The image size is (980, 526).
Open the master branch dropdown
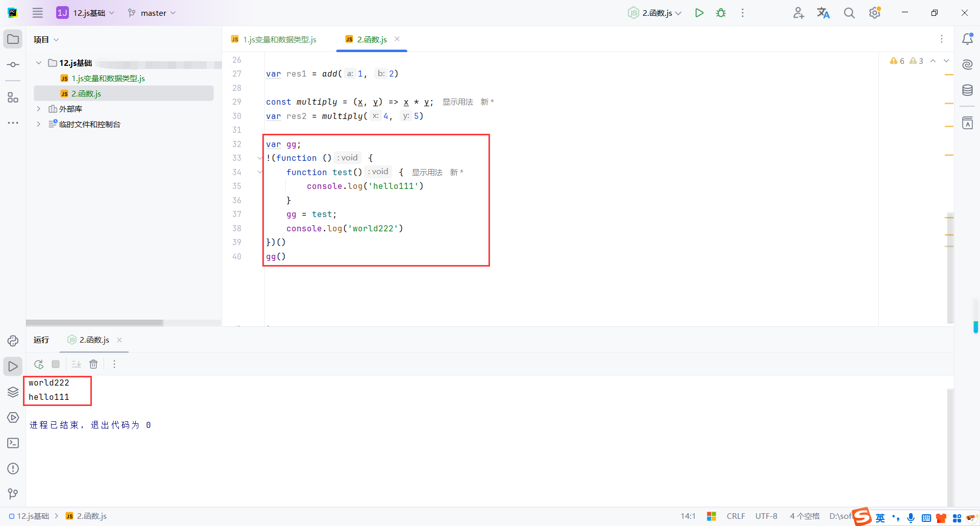pos(152,13)
